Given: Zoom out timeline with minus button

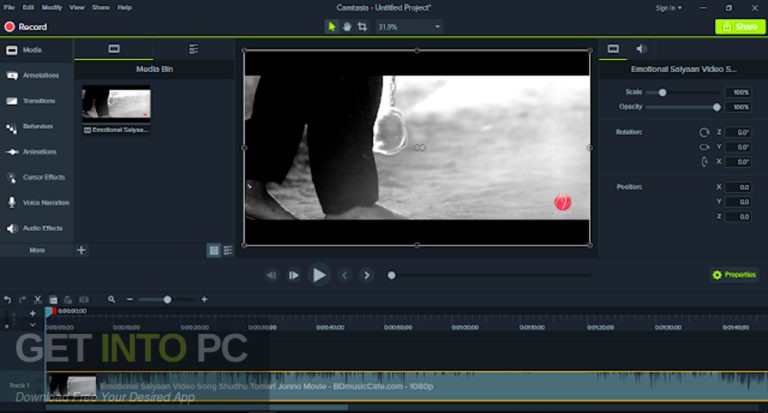Looking at the screenshot, I should 130,299.
